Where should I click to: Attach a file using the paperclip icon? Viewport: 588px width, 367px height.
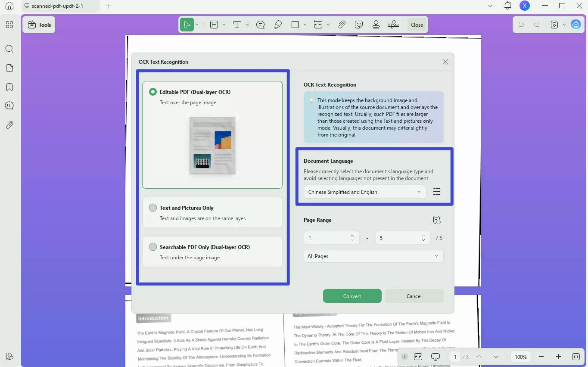342,25
